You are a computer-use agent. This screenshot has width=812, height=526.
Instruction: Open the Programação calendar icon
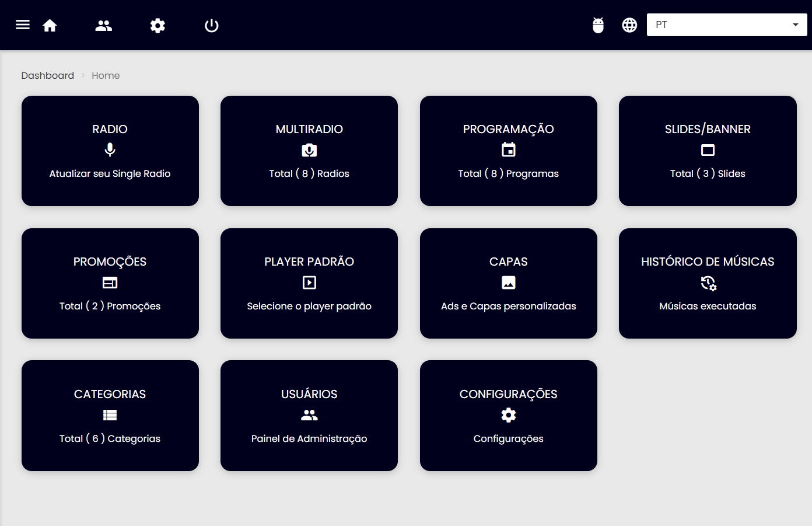[508, 150]
